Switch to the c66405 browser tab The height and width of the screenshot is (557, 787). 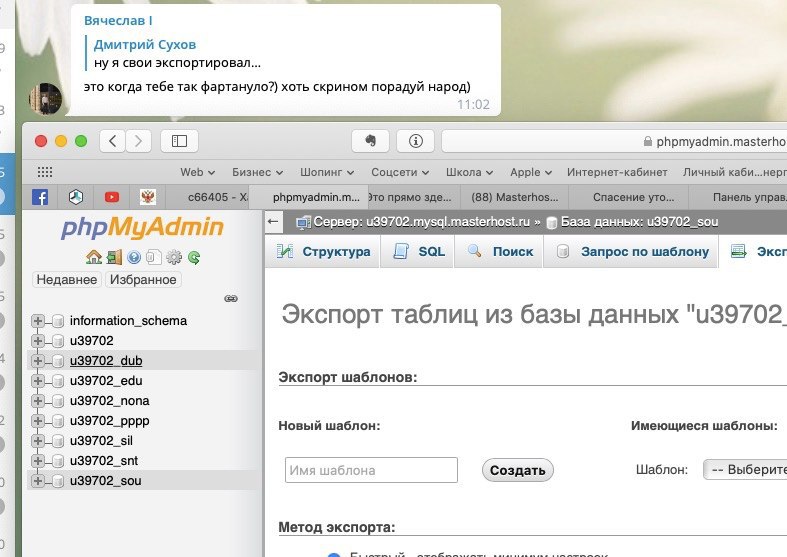[207, 197]
